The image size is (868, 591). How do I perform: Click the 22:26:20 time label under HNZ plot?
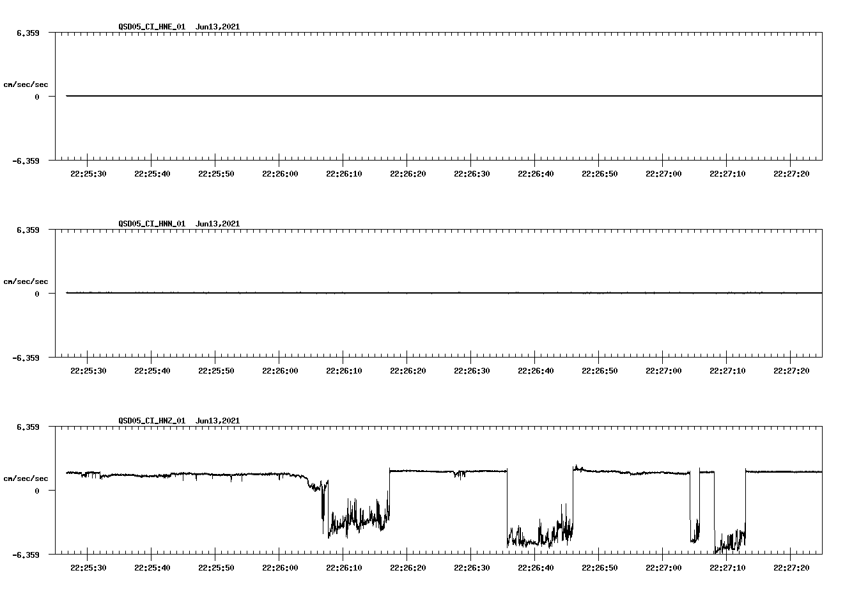(408, 568)
